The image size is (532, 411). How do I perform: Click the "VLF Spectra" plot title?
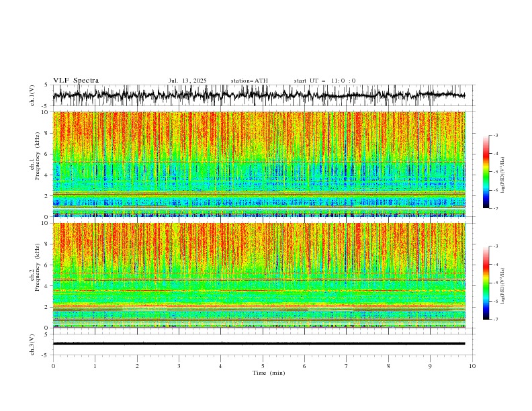[x=76, y=81]
